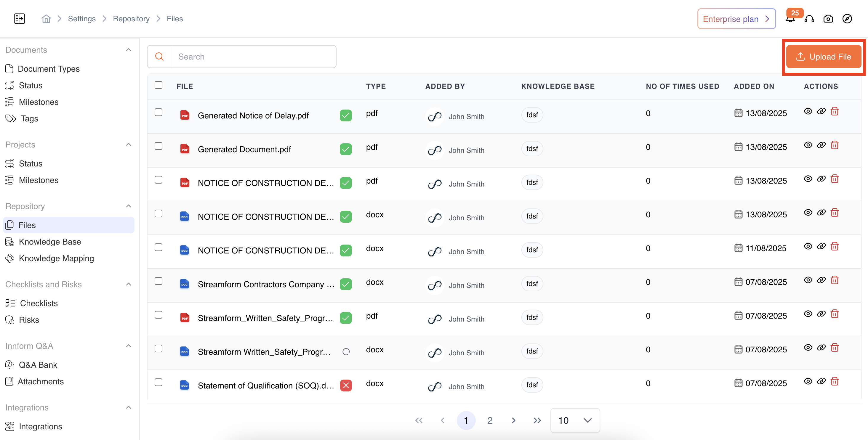
Task: Open the page size dropdown showing 10
Action: tap(575, 420)
